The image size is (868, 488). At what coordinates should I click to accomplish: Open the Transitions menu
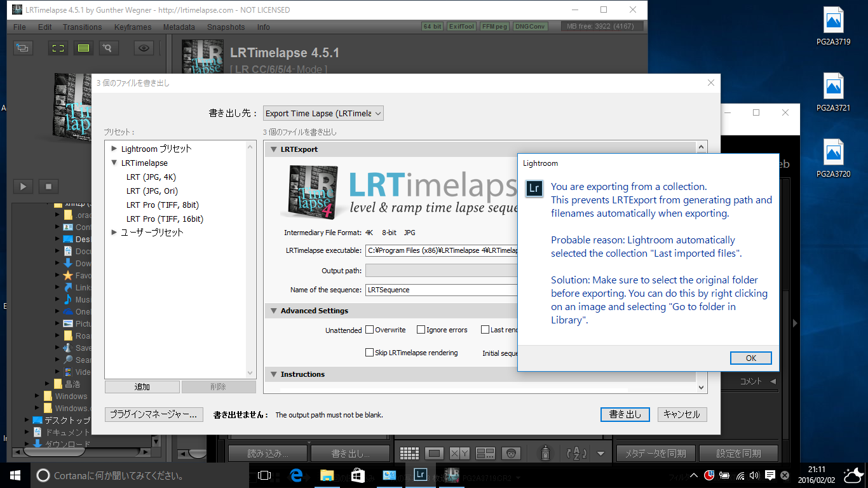pos(82,27)
